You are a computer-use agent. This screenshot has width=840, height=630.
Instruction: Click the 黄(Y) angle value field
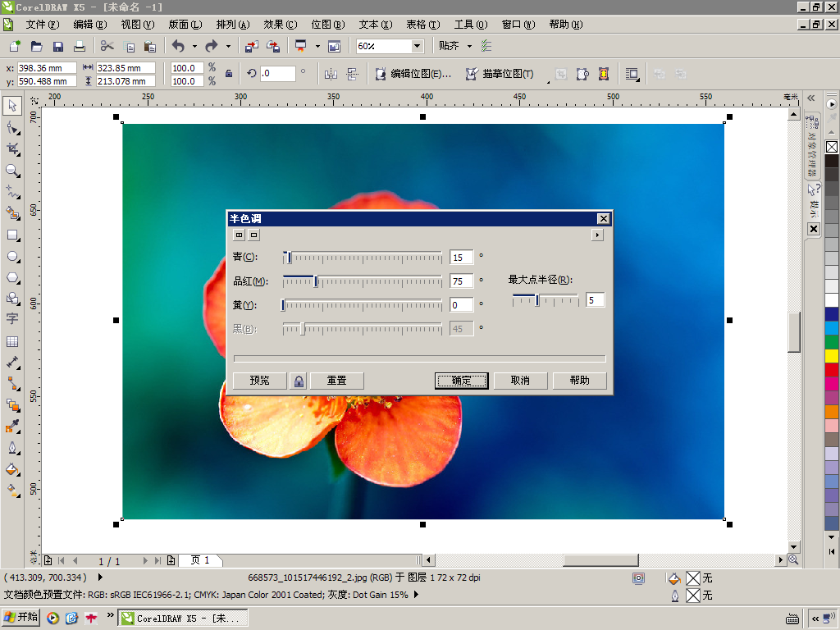click(x=462, y=305)
